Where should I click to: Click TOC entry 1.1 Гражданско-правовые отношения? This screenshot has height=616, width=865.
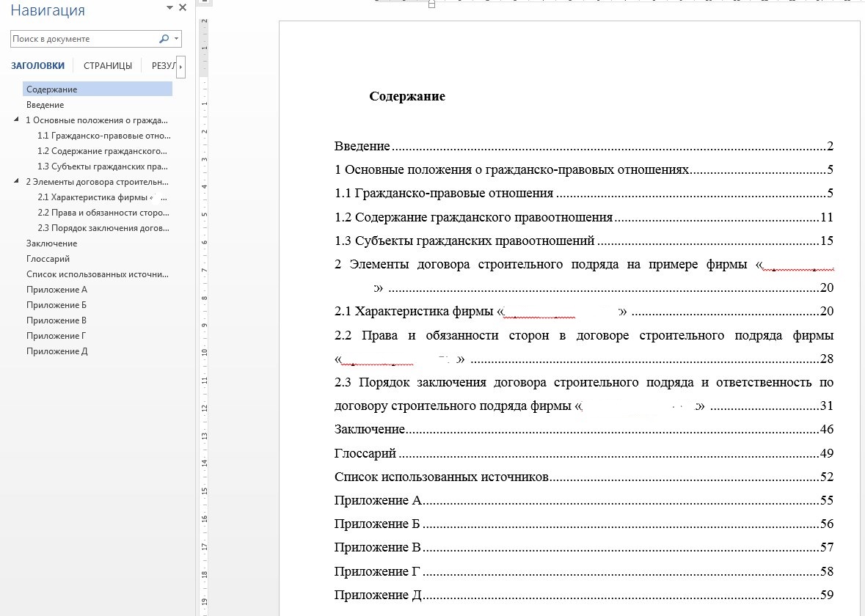584,194
